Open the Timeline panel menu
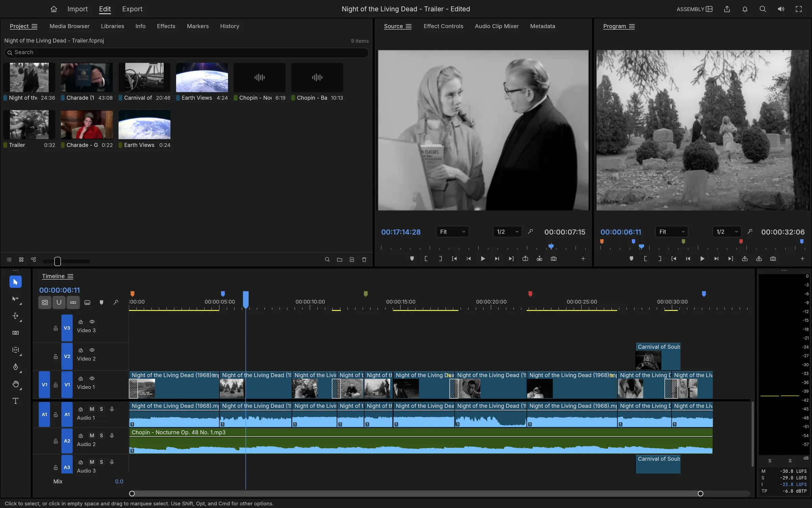The width and height of the screenshot is (812, 508). (70, 276)
